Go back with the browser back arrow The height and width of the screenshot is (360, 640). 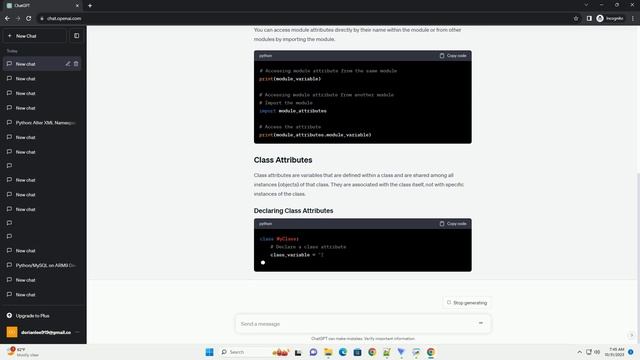(x=7, y=18)
